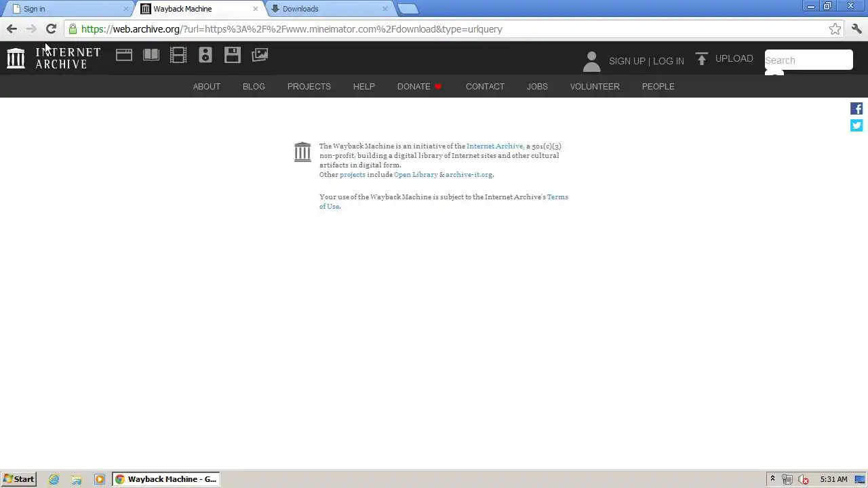Open the Terms of Use link
The height and width of the screenshot is (488, 868).
(443, 201)
